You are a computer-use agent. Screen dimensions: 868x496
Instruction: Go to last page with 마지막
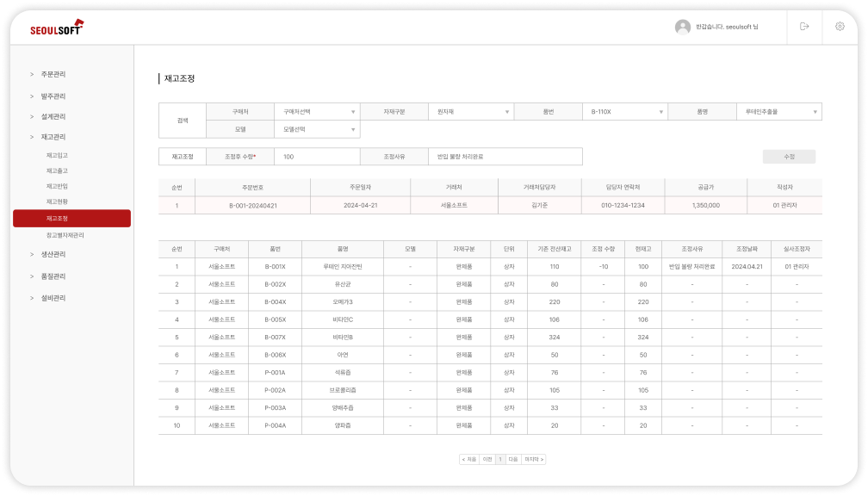[534, 460]
